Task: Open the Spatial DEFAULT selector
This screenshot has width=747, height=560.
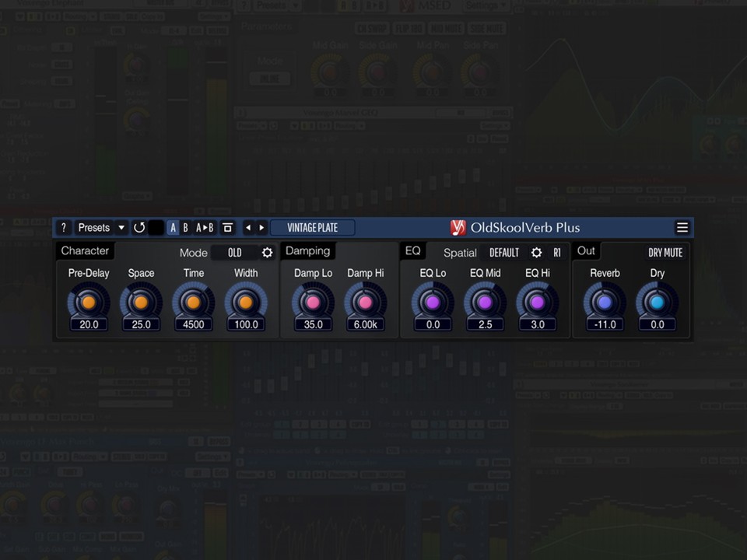Action: tap(504, 253)
